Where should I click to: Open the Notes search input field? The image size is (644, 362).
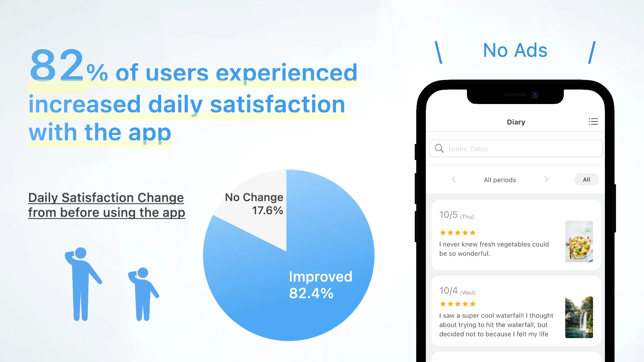point(515,149)
